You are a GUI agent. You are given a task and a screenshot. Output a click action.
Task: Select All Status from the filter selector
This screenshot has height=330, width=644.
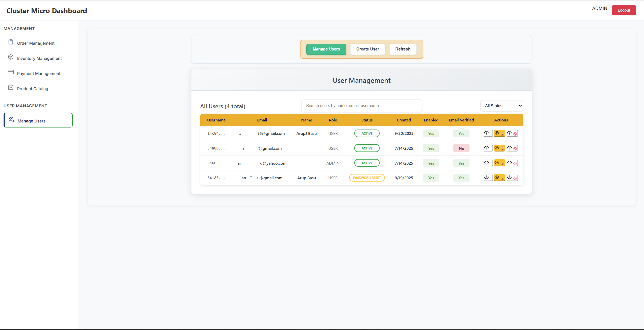pyautogui.click(x=501, y=106)
